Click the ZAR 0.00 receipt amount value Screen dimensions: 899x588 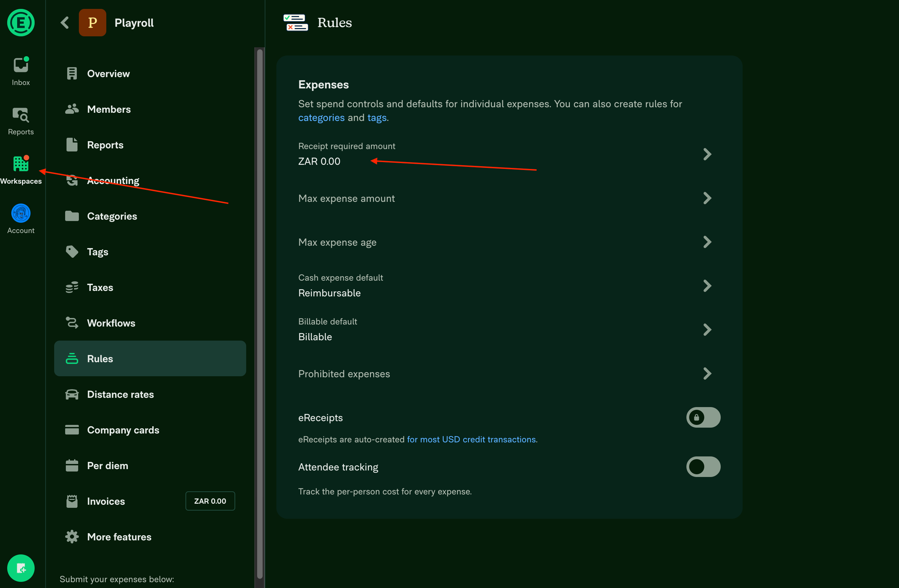pyautogui.click(x=319, y=161)
